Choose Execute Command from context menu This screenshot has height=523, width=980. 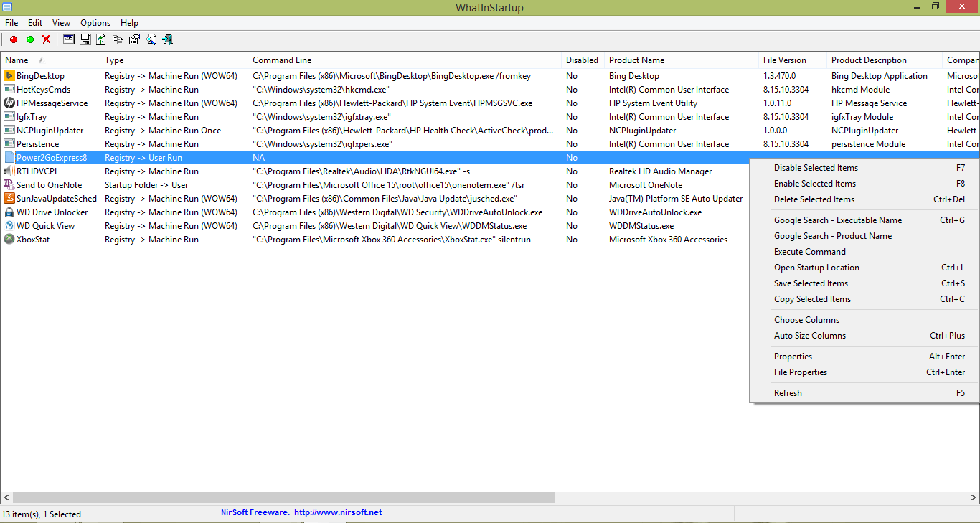(x=863, y=252)
